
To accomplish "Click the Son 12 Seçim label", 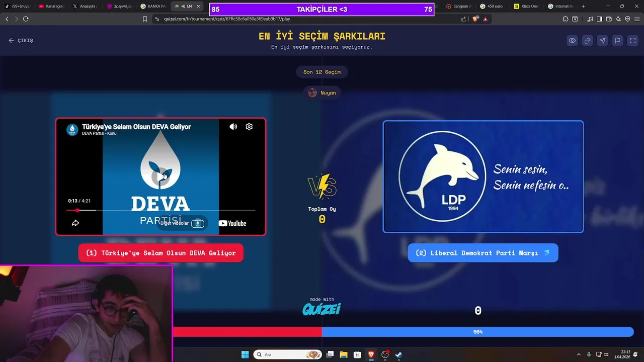I will click(322, 72).
